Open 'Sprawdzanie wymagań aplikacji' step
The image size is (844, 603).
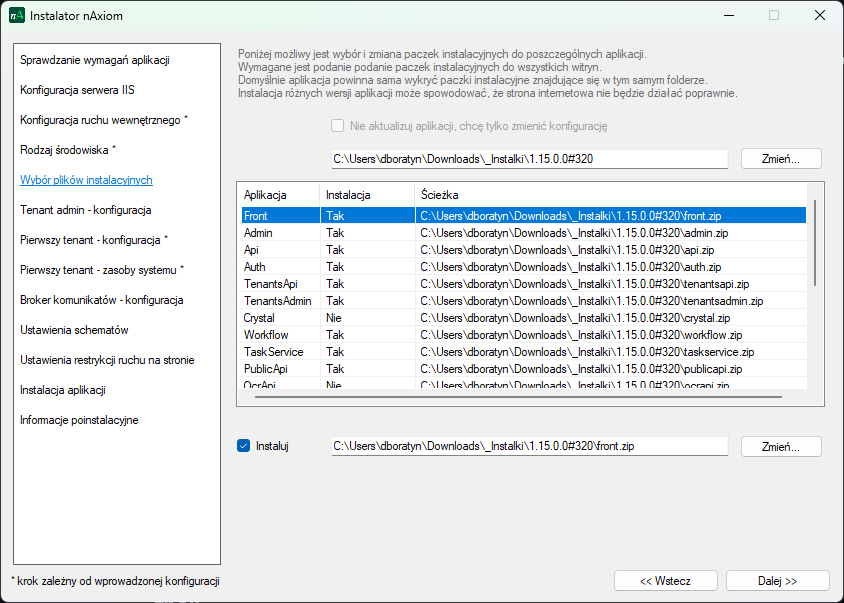95,60
